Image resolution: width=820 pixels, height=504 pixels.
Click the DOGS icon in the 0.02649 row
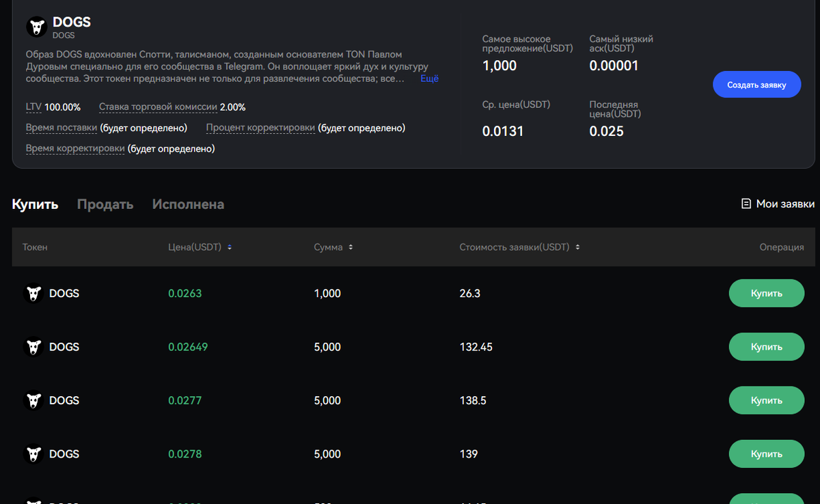(33, 347)
